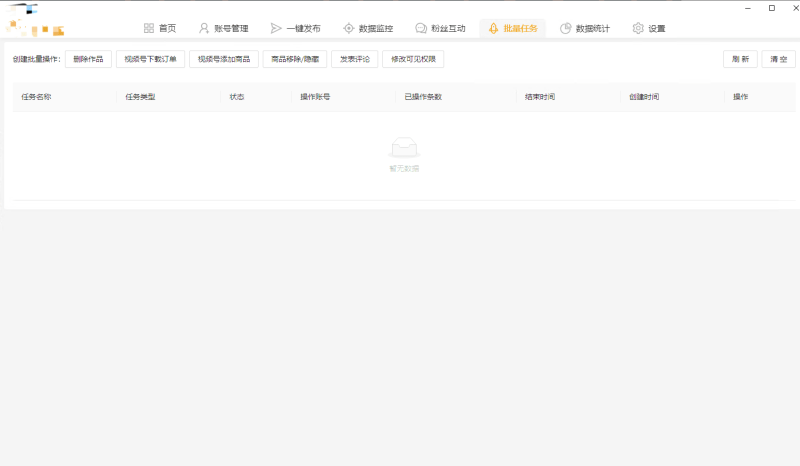
Task: Open the 首页 home tab
Action: pyautogui.click(x=160, y=29)
